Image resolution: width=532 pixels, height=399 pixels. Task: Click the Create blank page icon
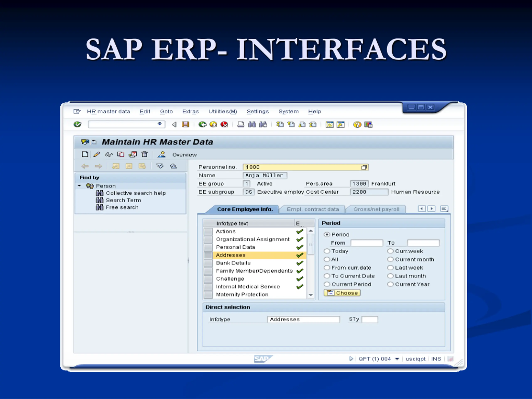tap(85, 154)
